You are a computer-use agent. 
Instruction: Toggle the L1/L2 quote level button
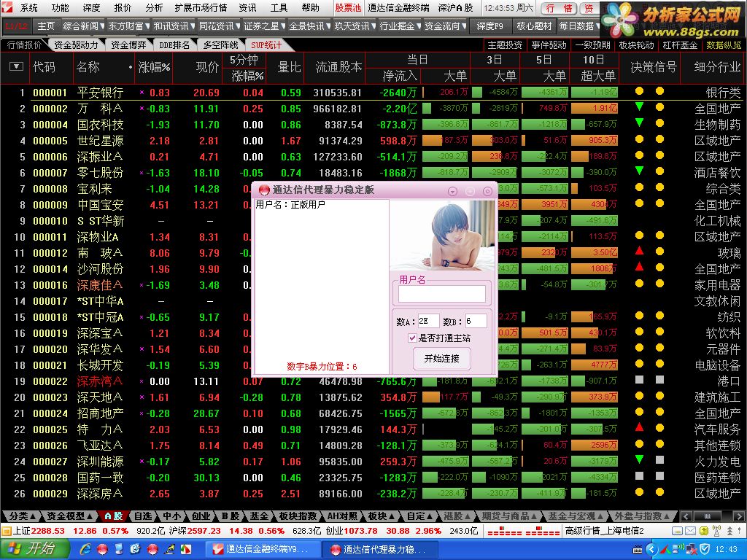(x=16, y=26)
